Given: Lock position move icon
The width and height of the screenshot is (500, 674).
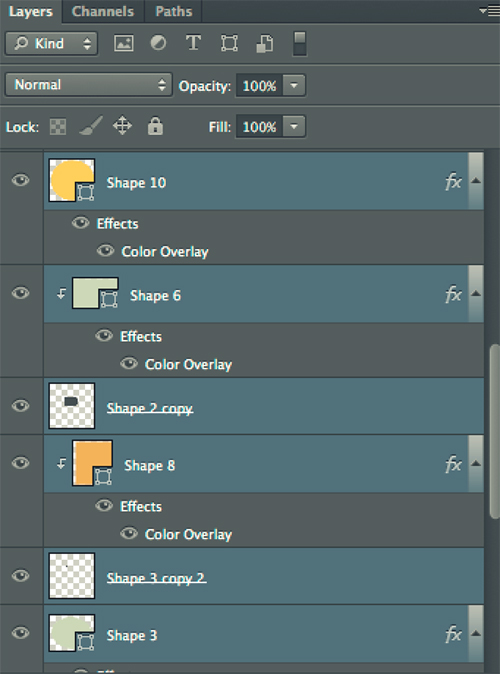Looking at the screenshot, I should [123, 126].
